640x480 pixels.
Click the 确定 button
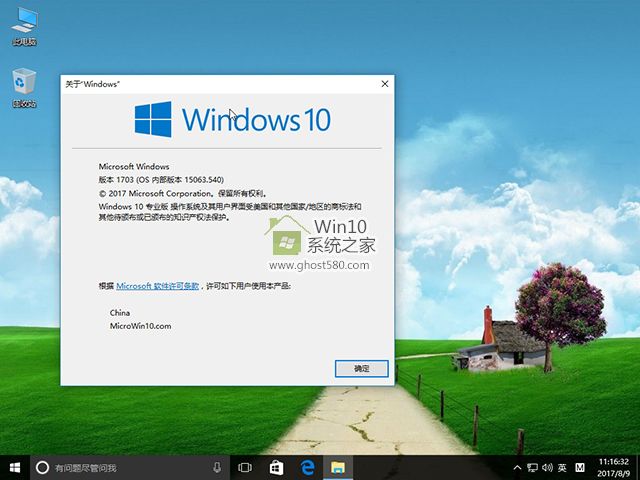pyautogui.click(x=362, y=369)
